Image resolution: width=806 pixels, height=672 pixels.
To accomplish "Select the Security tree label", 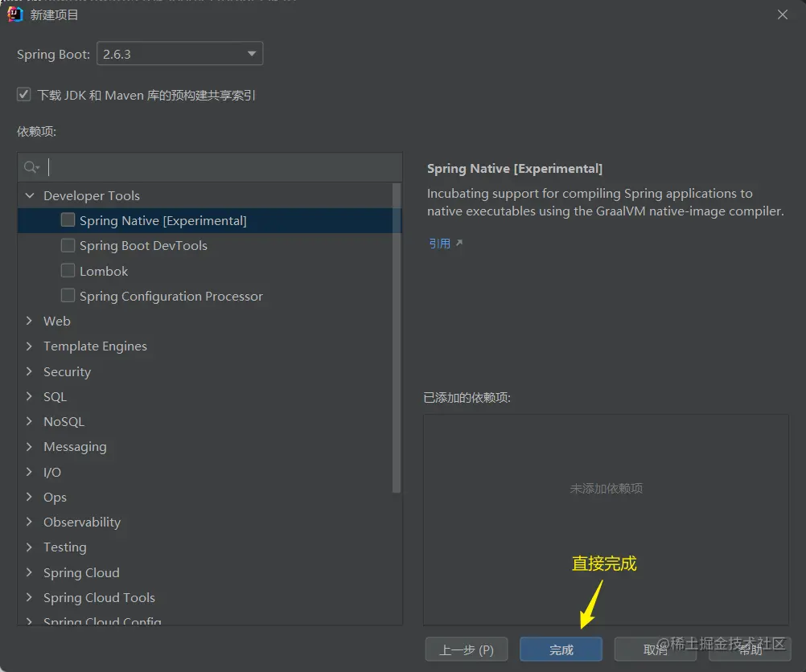I will point(68,371).
